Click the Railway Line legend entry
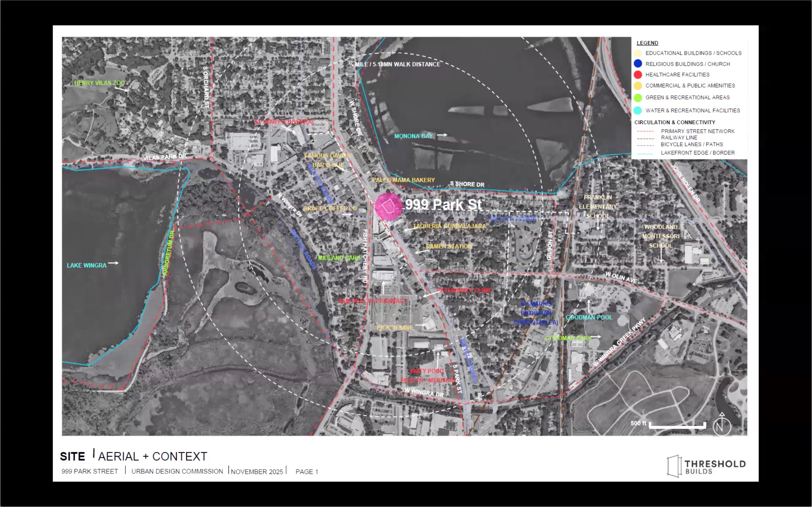Screen dimensions: 812x507 point(679,138)
